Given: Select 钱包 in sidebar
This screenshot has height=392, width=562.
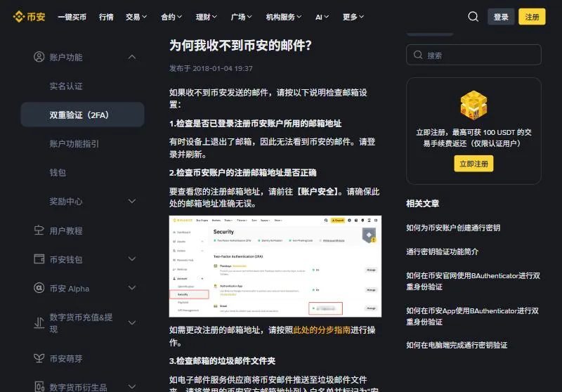Looking at the screenshot, I should pos(58,173).
